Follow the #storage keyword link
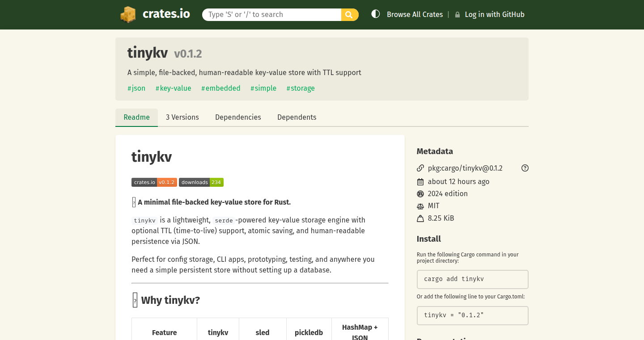 pyautogui.click(x=301, y=88)
